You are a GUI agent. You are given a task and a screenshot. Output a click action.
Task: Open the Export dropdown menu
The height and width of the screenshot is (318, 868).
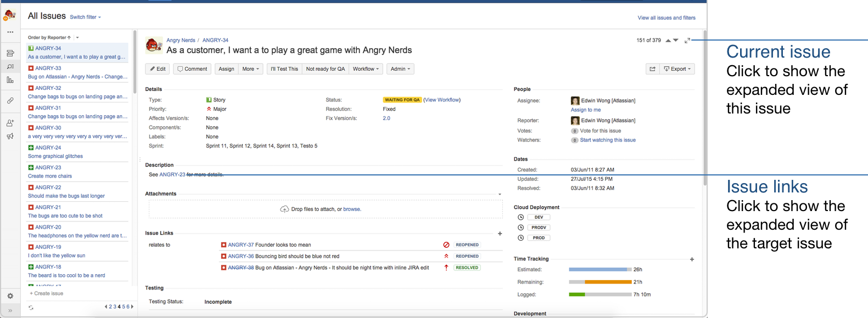coord(677,69)
